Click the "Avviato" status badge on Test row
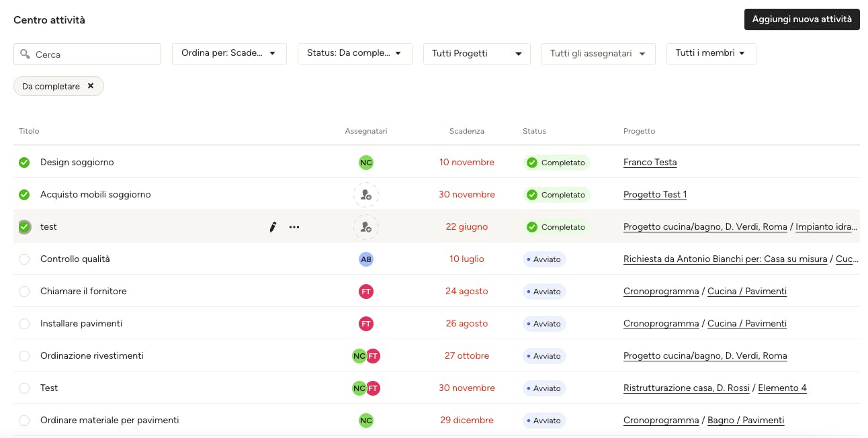The image size is (868, 438). click(x=544, y=388)
